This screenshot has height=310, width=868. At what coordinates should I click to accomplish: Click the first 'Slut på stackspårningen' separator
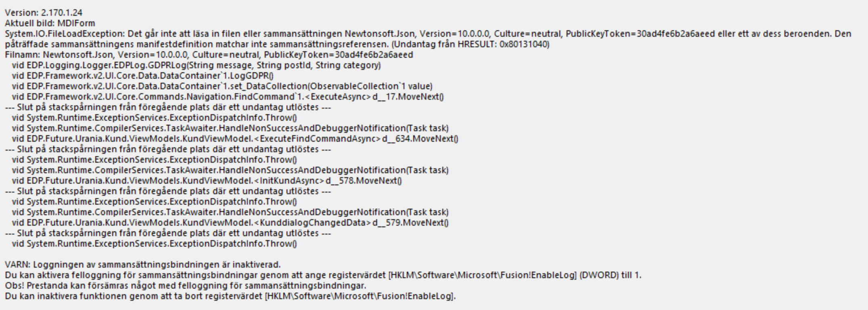pos(168,107)
